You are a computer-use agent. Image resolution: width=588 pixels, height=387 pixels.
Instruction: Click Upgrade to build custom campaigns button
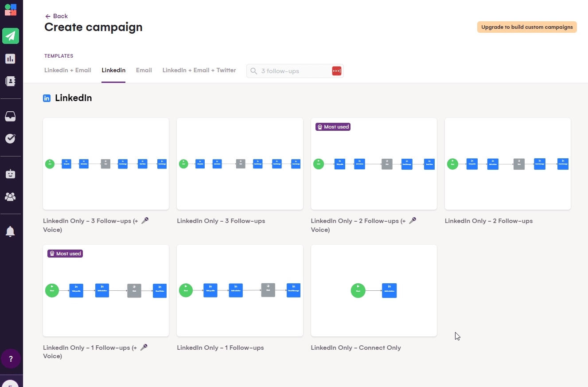click(527, 27)
